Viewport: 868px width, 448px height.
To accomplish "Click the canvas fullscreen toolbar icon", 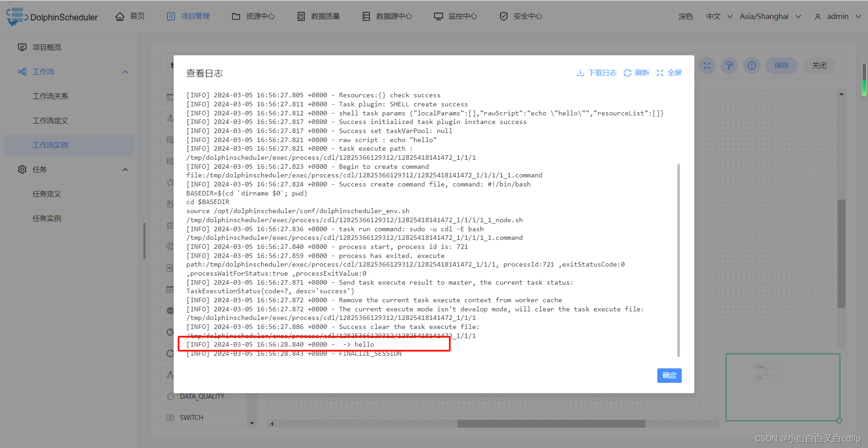I will pos(707,66).
